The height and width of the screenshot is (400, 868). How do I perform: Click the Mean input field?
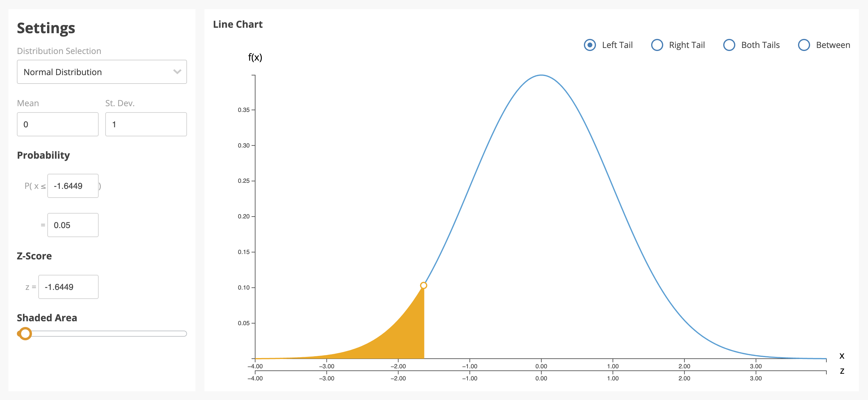tap(58, 124)
